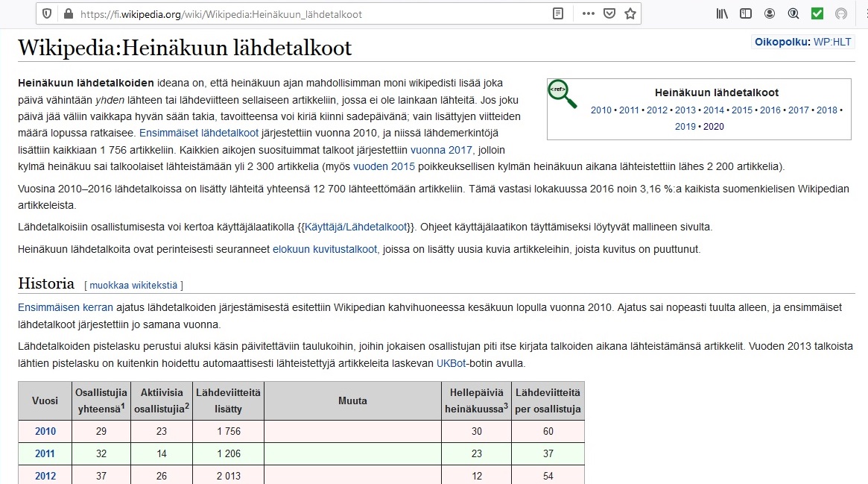Image resolution: width=868 pixels, height=484 pixels.
Task: Open the Käyttäjä/Lähdetalkoot template link
Action: [x=356, y=227]
